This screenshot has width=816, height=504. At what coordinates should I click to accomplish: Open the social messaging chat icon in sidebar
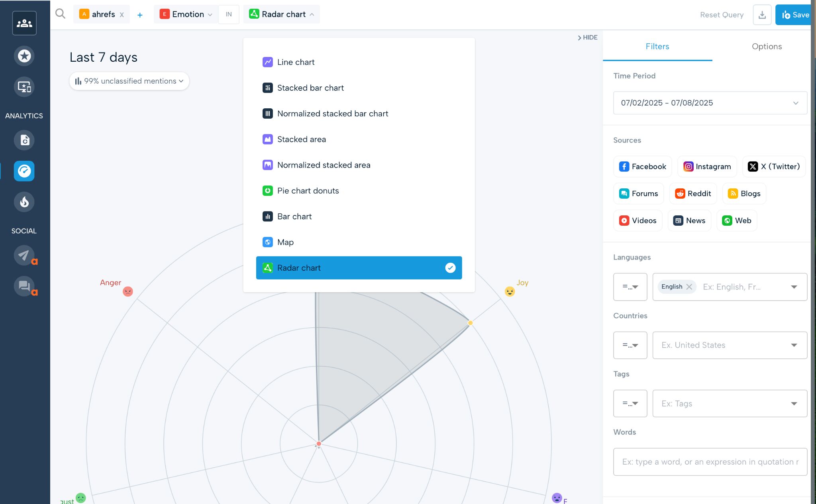click(x=24, y=286)
